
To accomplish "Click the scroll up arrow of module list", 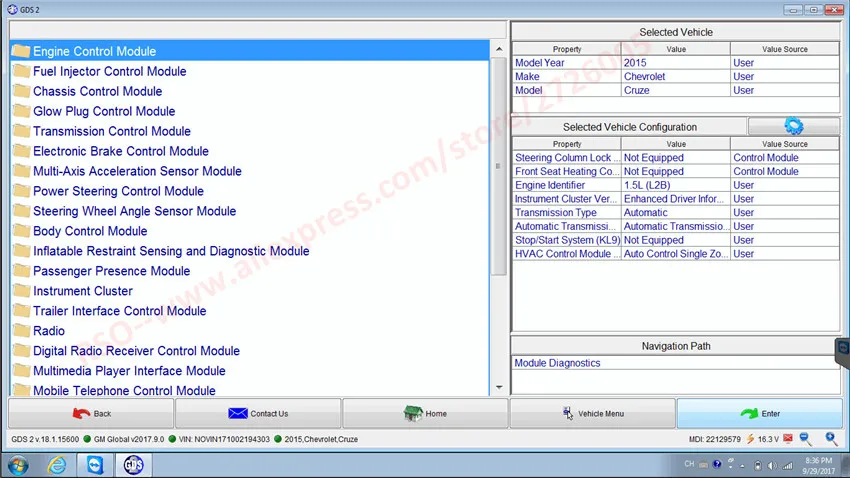I will 499,49.
